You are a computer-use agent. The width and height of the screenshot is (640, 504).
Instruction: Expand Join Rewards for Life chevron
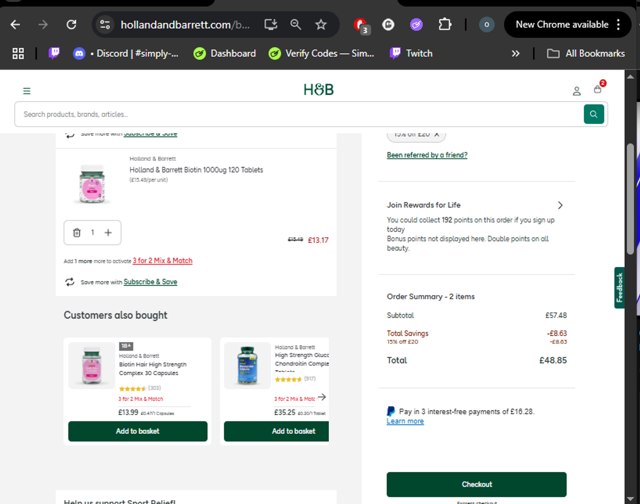560,205
